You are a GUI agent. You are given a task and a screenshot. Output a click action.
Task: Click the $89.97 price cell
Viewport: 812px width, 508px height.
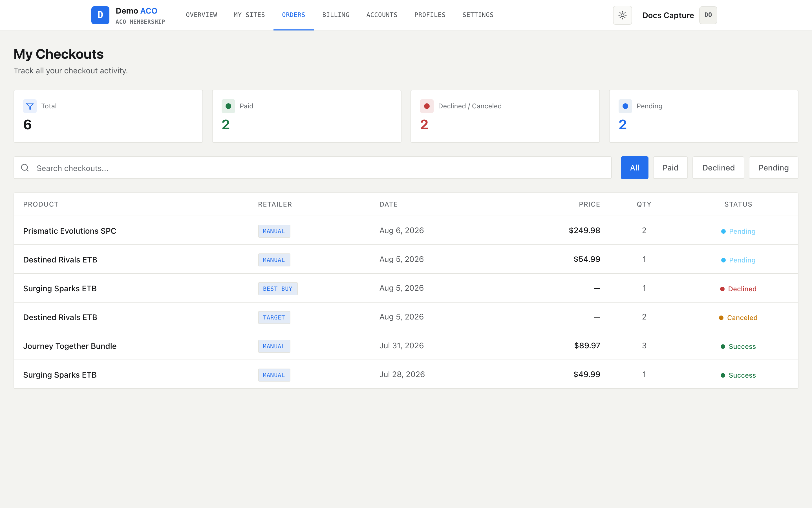coord(587,345)
